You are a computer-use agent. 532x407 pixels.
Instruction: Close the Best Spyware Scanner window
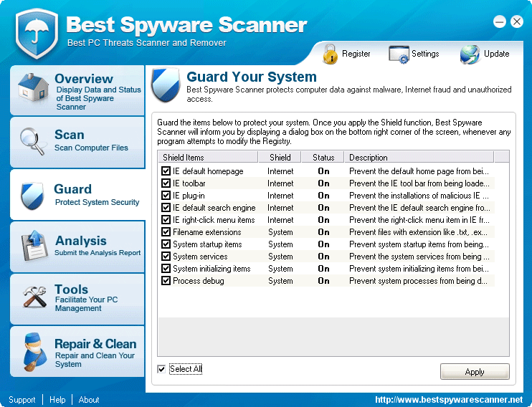point(517,22)
